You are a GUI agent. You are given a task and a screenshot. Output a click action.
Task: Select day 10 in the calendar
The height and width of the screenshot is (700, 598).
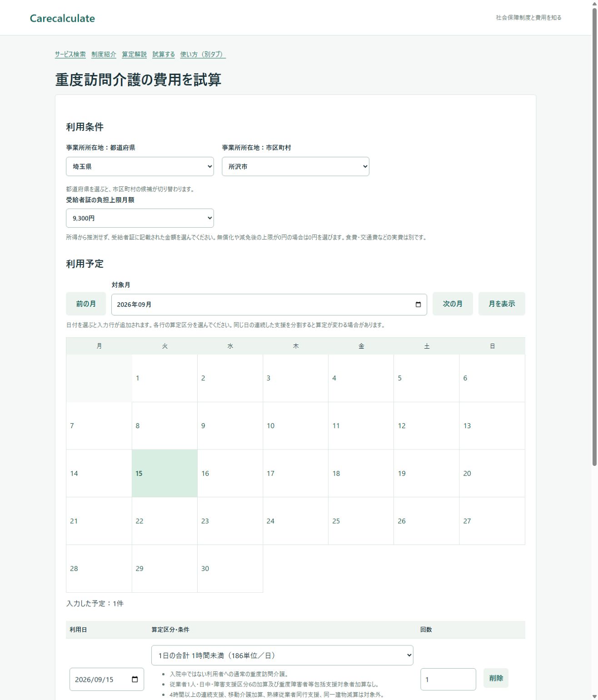tap(295, 426)
